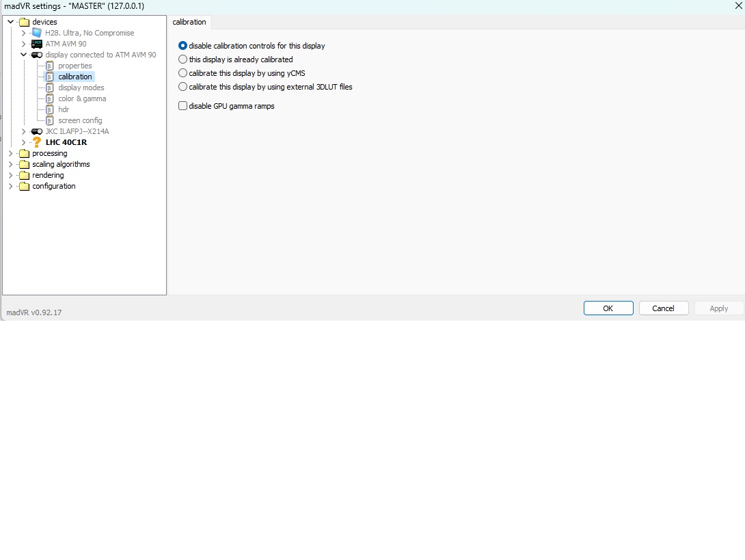The height and width of the screenshot is (560, 745).
Task: Select the H28. Ultra, No Compromise label
Action: [x=90, y=33]
